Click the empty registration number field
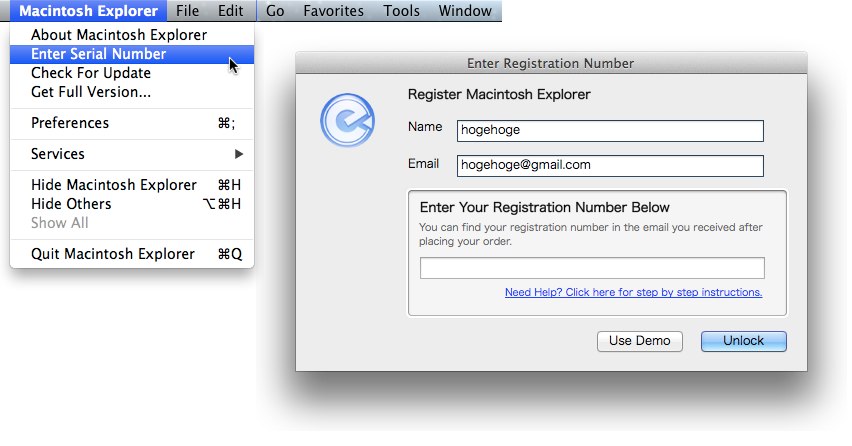The height and width of the screenshot is (446, 852). pyautogui.click(x=592, y=268)
